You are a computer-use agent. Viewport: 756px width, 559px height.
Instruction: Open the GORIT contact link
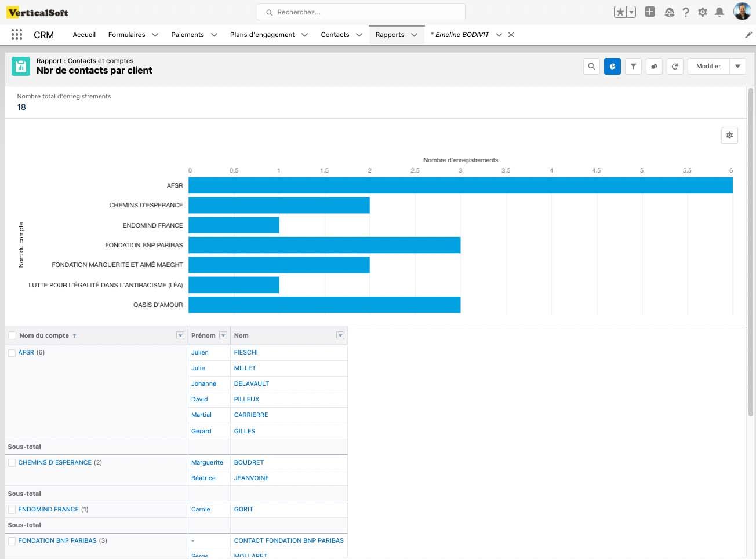click(x=243, y=509)
